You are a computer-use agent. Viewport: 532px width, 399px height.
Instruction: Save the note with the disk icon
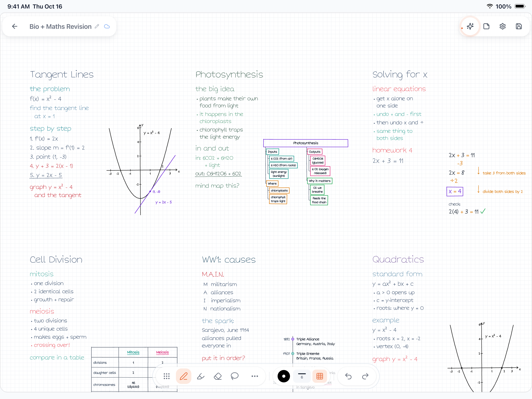519,26
